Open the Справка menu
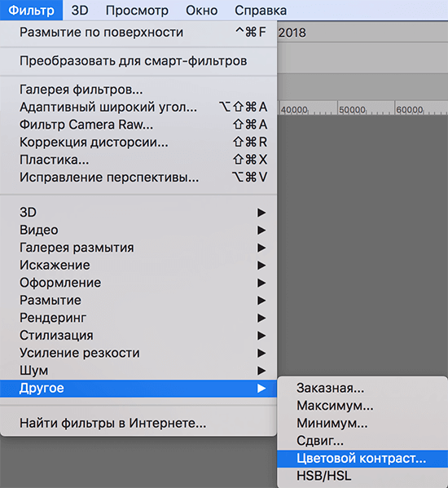Screen dimensions: 448x488 point(261,11)
